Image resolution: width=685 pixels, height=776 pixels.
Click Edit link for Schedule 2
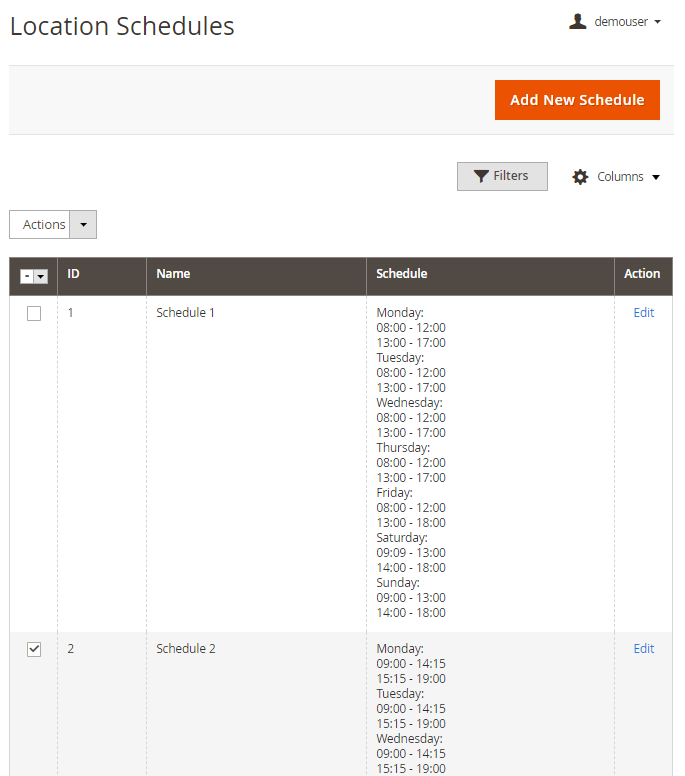coord(643,649)
